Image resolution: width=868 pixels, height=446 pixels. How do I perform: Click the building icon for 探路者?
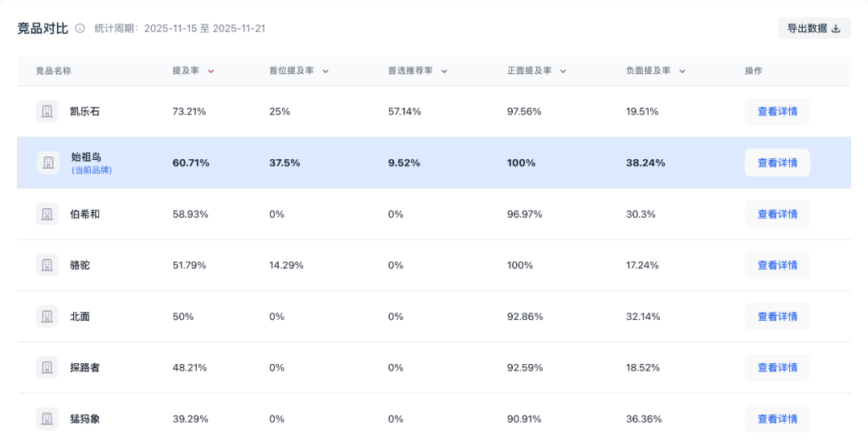click(47, 367)
